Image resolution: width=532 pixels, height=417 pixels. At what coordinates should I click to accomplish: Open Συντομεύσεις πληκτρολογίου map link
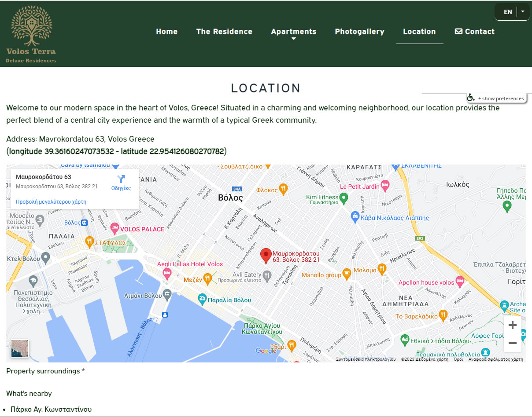366,359
